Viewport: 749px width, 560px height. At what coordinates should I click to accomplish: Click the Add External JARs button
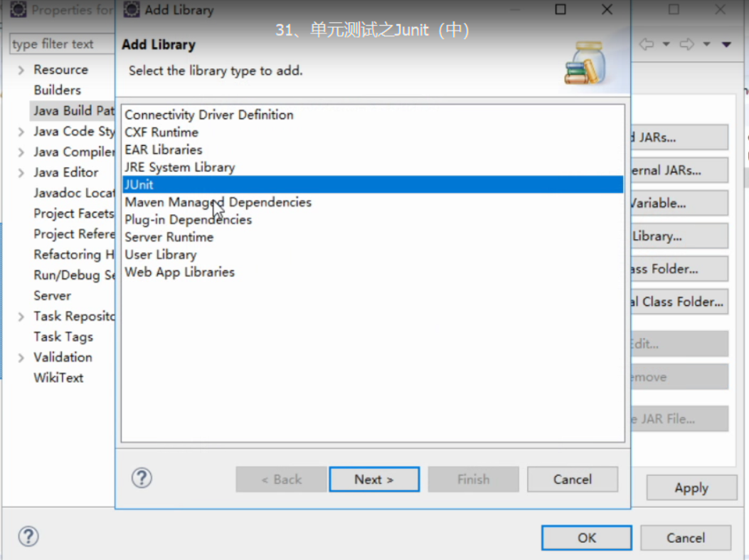tap(679, 171)
